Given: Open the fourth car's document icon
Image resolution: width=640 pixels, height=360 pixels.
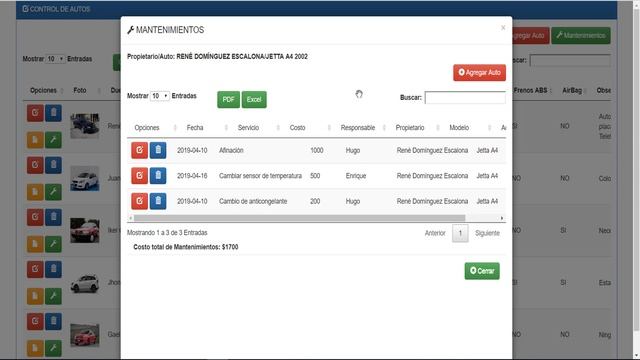Looking at the screenshot, I should (35, 296).
